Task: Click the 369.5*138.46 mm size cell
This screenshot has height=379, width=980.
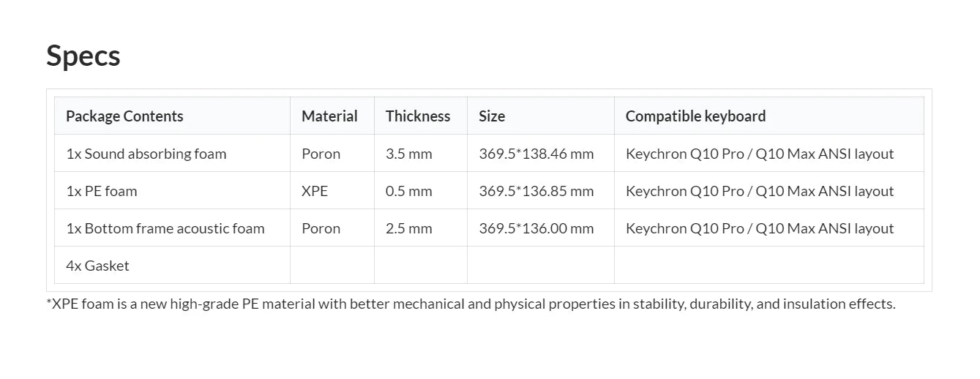Action: [x=536, y=154]
